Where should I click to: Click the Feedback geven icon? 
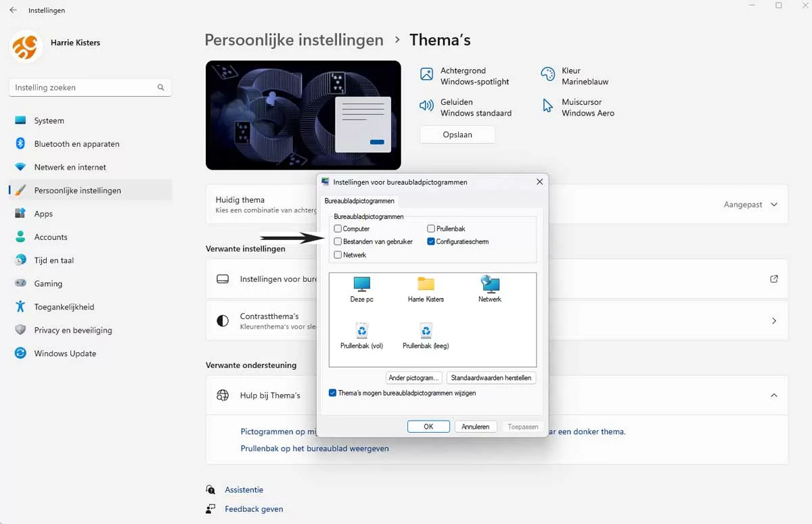211,509
